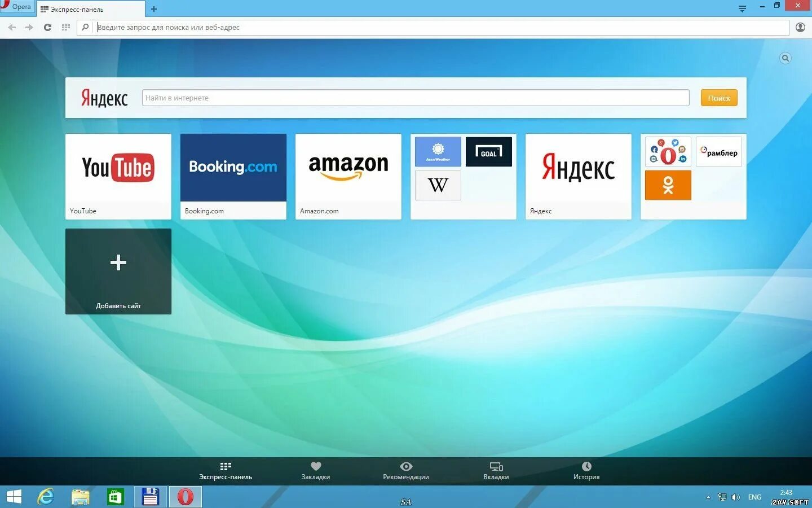The width and height of the screenshot is (812, 508).
Task: Open the Windows Start button
Action: (x=14, y=497)
